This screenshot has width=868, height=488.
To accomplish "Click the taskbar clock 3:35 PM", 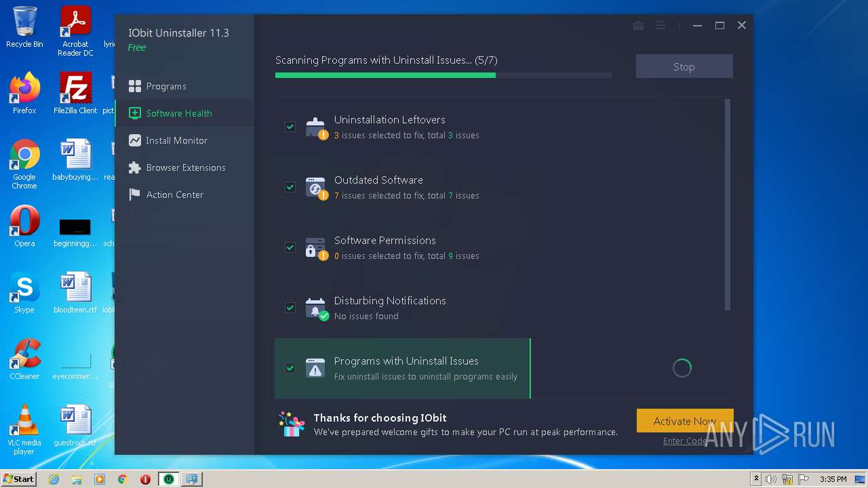I will (833, 479).
